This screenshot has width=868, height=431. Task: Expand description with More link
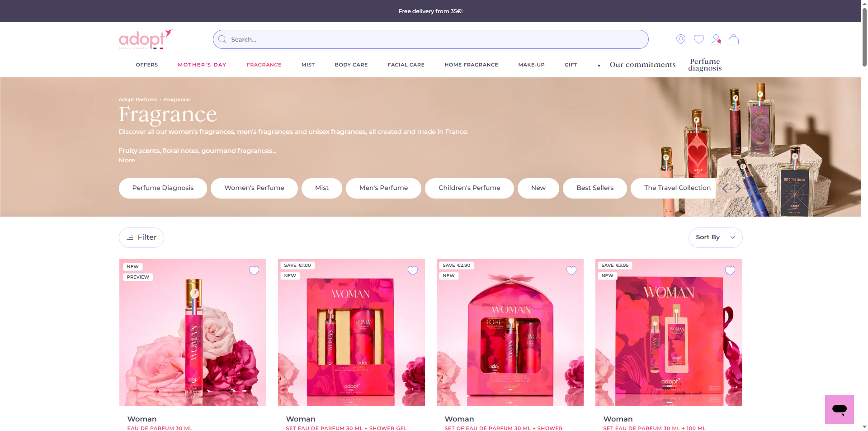tap(127, 160)
